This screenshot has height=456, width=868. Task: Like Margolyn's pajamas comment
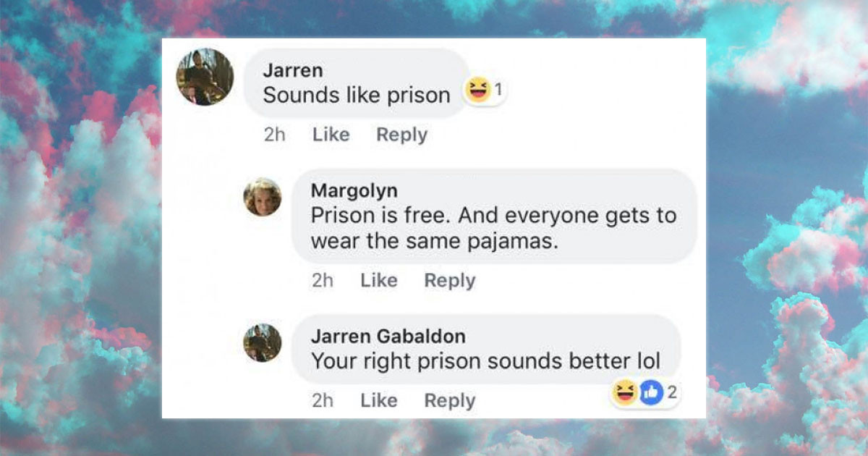[378, 281]
